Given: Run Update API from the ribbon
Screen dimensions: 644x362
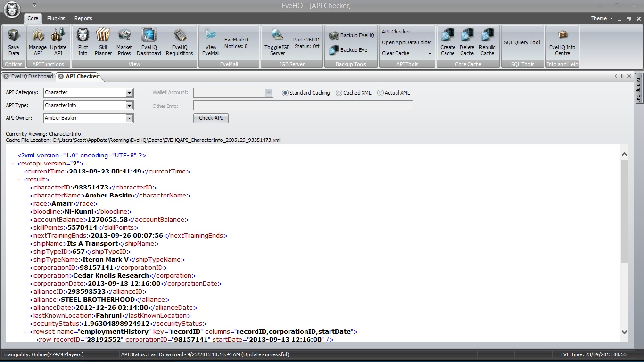Looking at the screenshot, I should coord(58,42).
